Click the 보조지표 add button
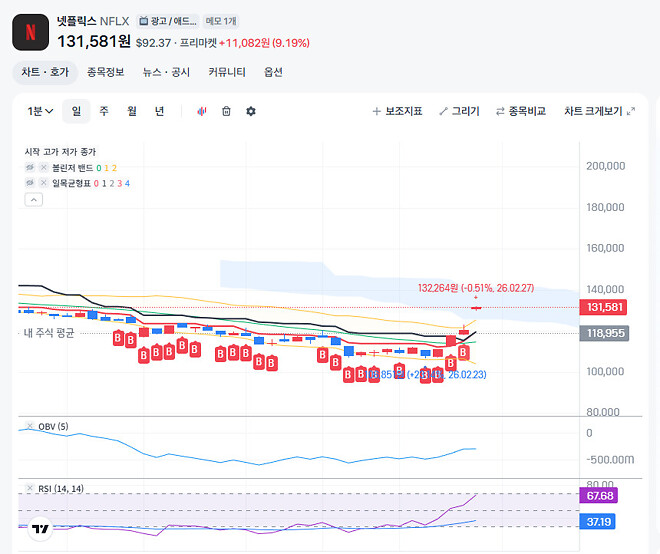 coord(397,111)
